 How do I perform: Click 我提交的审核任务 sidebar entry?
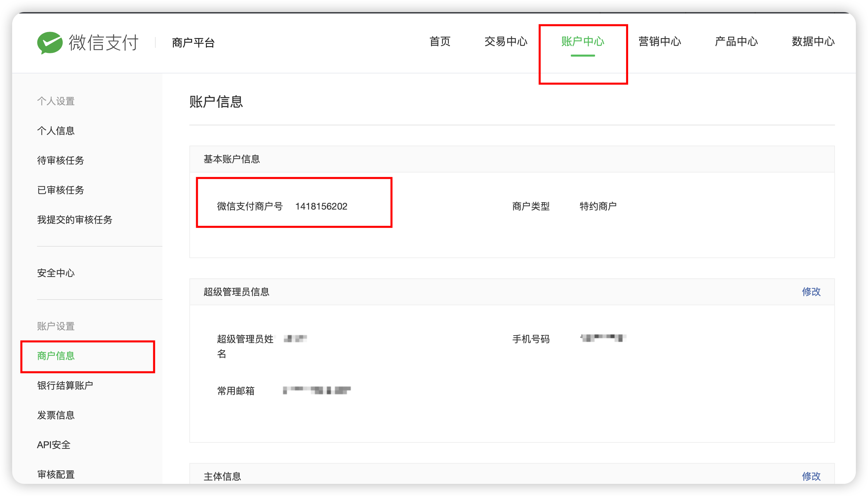tap(74, 220)
